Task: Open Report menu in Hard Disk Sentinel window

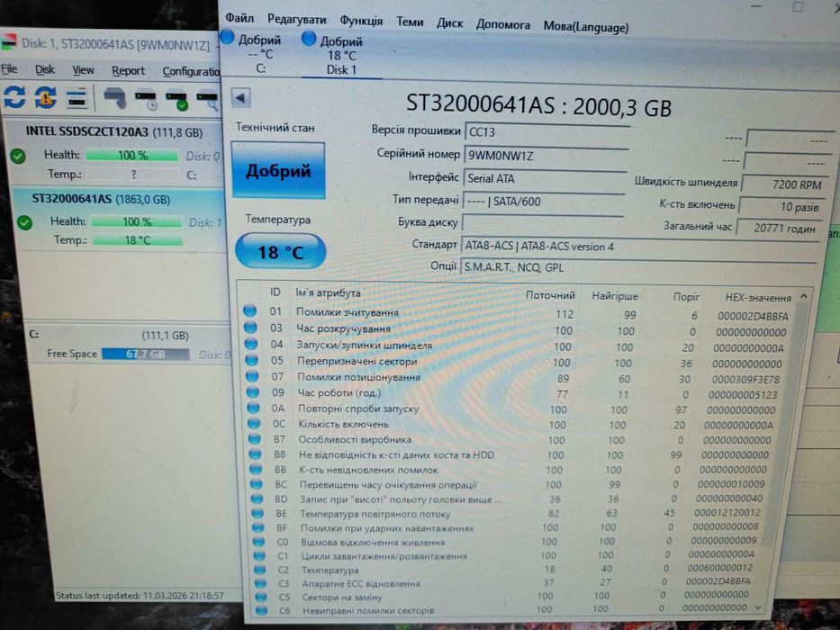Action: (128, 71)
